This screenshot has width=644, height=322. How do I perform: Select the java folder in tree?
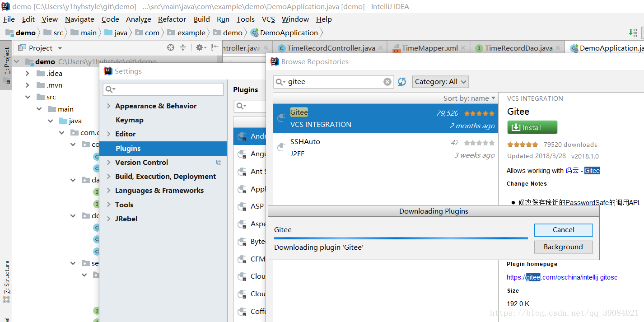point(70,121)
